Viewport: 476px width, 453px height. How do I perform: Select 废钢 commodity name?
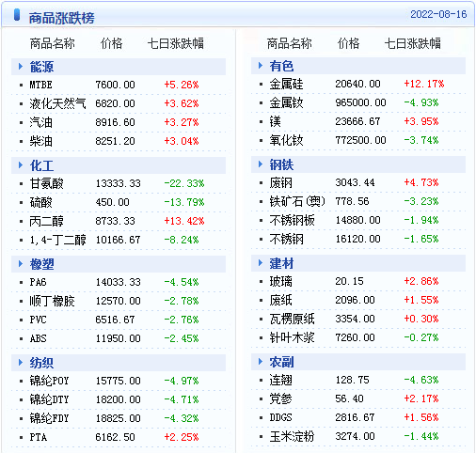[x=280, y=182]
